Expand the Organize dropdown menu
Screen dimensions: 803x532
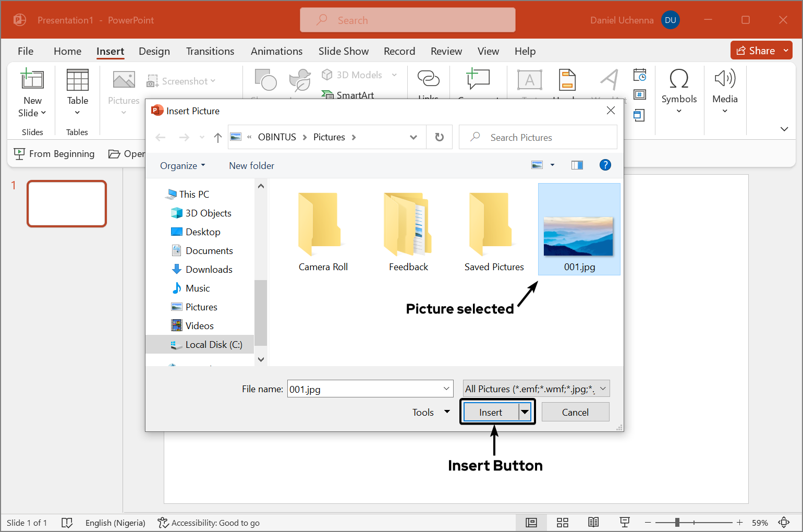182,166
